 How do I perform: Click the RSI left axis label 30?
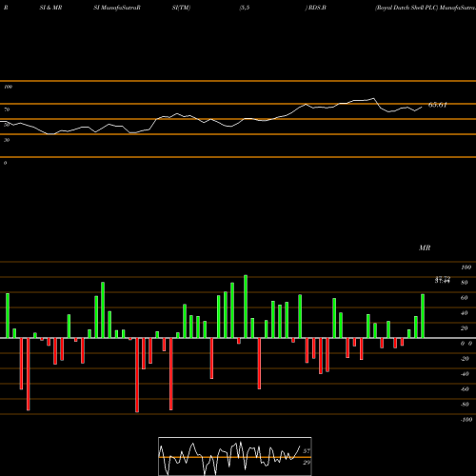tap(7, 140)
